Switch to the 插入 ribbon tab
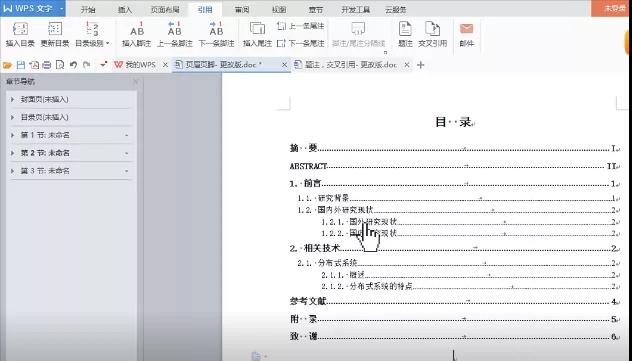 pyautogui.click(x=125, y=10)
